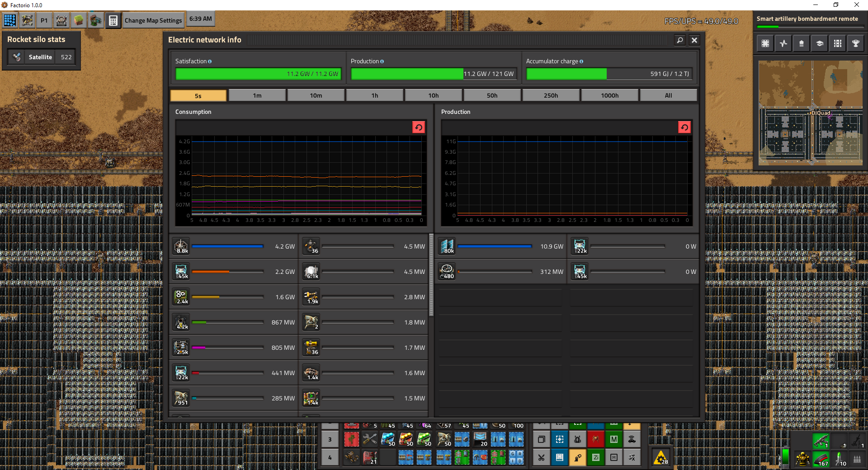Screen dimensions: 868x470
Task: Click the green M shortcut button
Action: [x=614, y=439]
